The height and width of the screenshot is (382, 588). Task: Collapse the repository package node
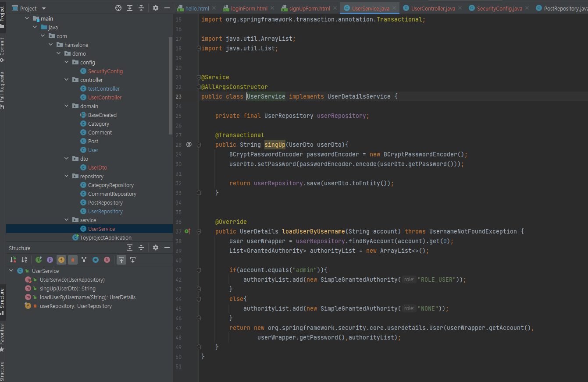tap(66, 176)
